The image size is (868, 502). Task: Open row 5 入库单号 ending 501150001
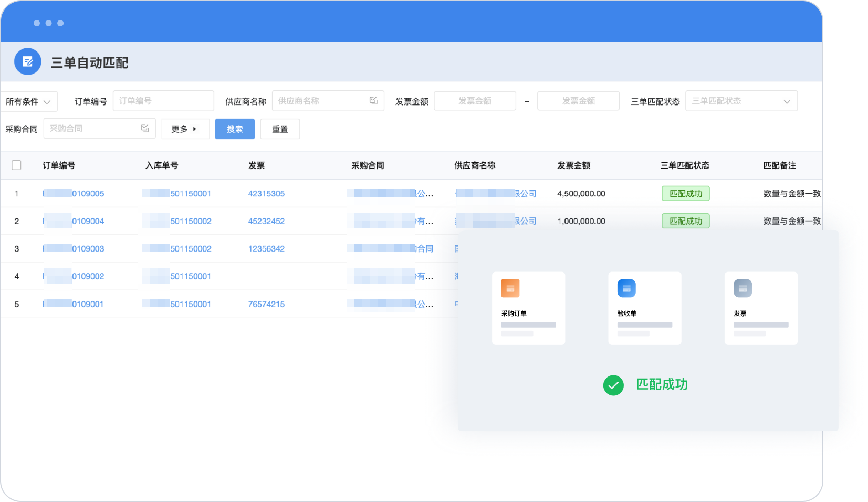coord(177,304)
